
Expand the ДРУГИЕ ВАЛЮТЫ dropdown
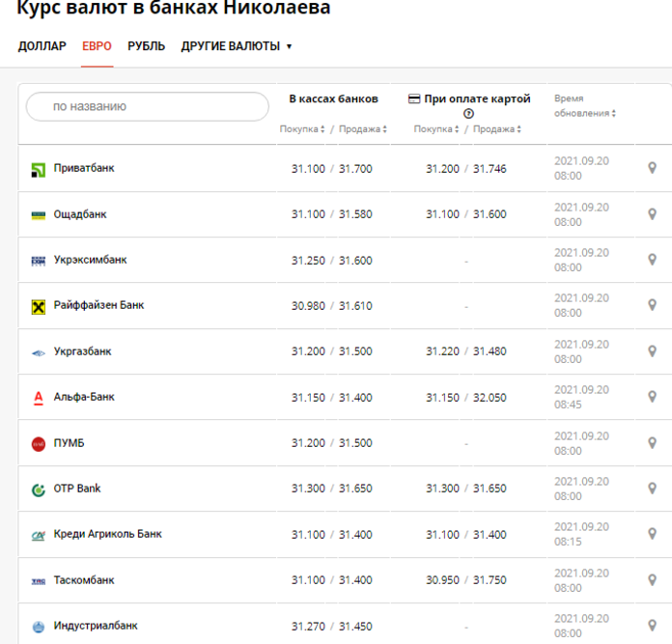click(237, 46)
